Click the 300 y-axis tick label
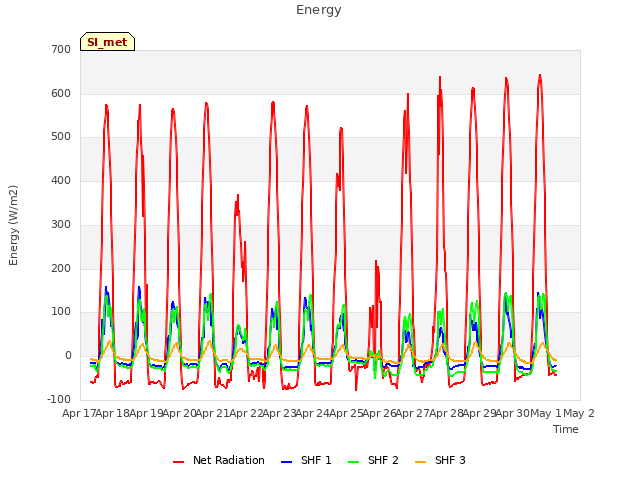The width and height of the screenshot is (640, 480). 61,224
